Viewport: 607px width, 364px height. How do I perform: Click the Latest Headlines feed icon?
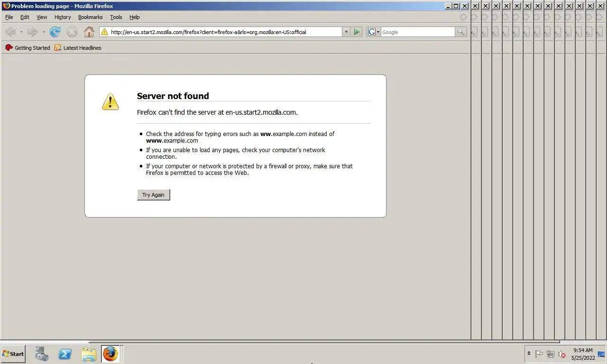57,47
